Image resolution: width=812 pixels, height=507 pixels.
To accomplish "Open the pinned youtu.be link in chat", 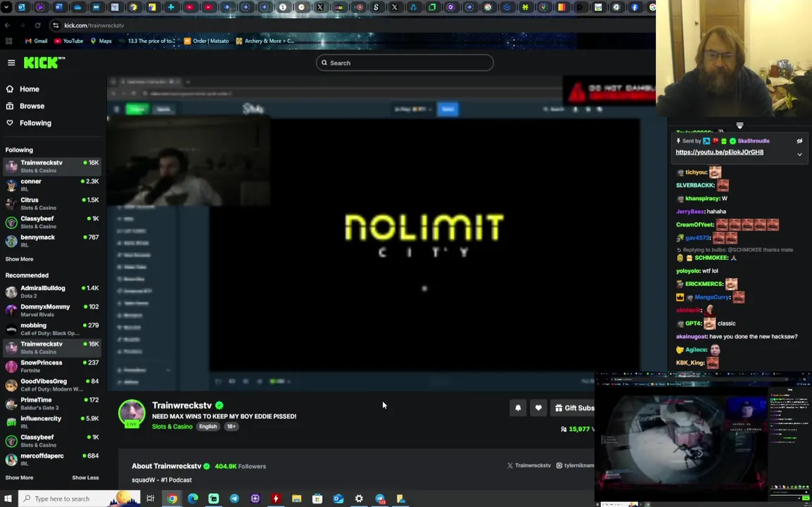I will click(719, 152).
